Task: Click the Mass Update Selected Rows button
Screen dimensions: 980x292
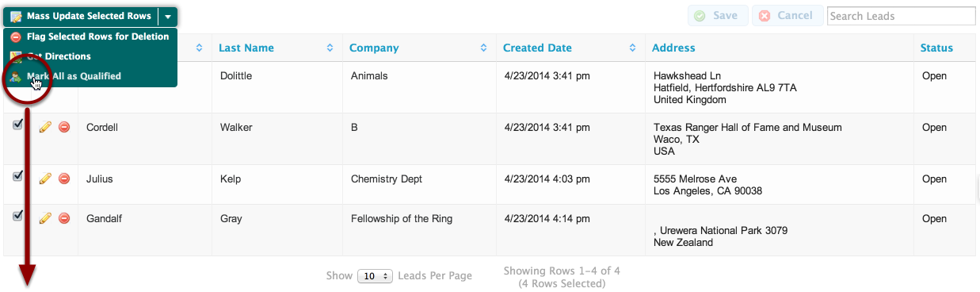Action: (x=81, y=17)
